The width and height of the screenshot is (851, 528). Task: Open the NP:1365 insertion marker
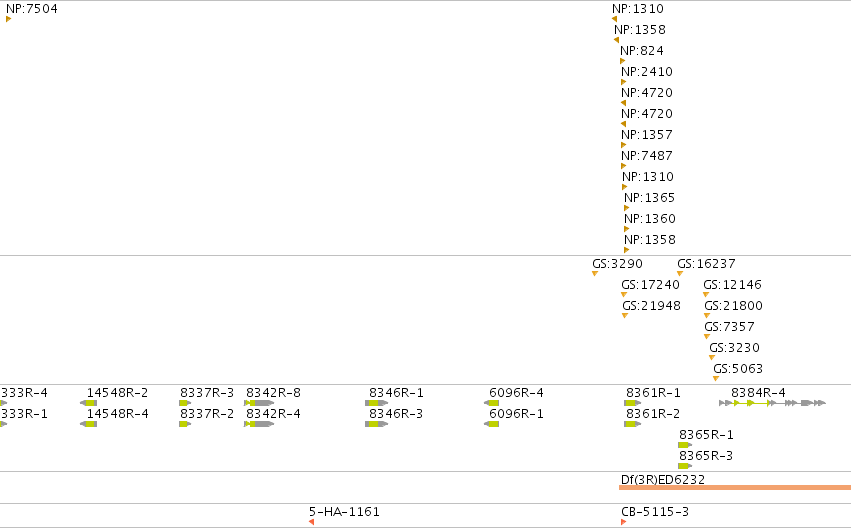coord(626,208)
